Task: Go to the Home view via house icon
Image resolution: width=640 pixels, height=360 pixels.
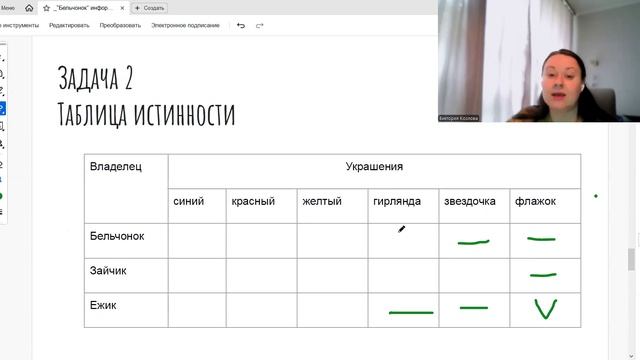Action: (29, 8)
